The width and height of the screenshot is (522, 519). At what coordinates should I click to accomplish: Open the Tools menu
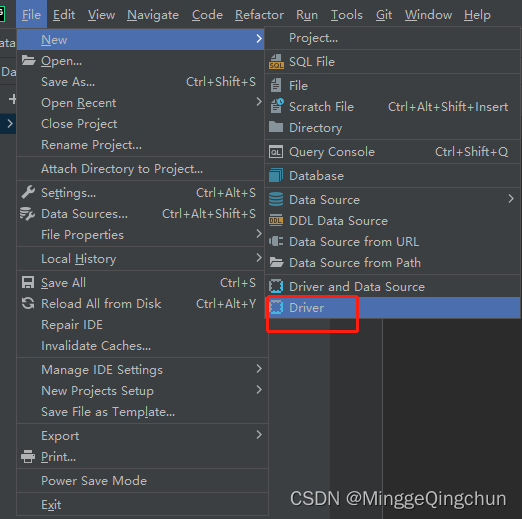pyautogui.click(x=347, y=15)
